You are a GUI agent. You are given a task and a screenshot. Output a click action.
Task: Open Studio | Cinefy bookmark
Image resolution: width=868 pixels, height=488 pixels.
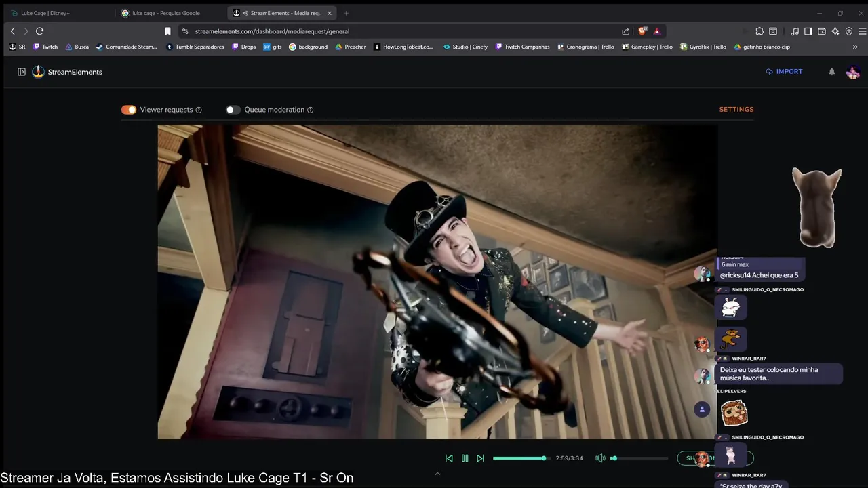(465, 47)
